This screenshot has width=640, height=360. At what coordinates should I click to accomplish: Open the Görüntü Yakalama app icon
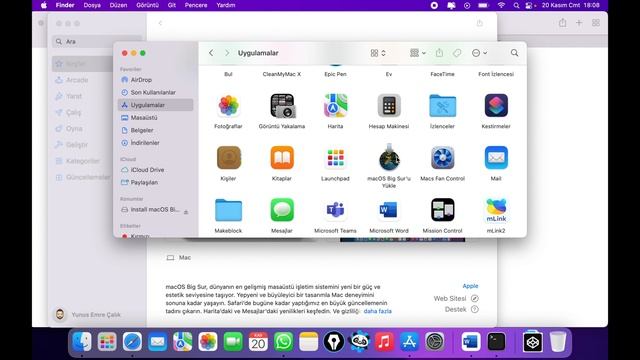click(x=282, y=106)
